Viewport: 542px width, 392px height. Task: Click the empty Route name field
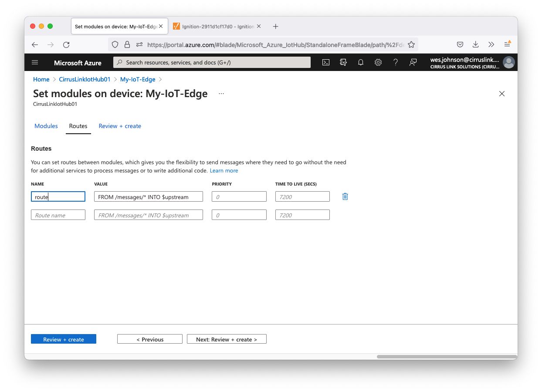click(58, 215)
